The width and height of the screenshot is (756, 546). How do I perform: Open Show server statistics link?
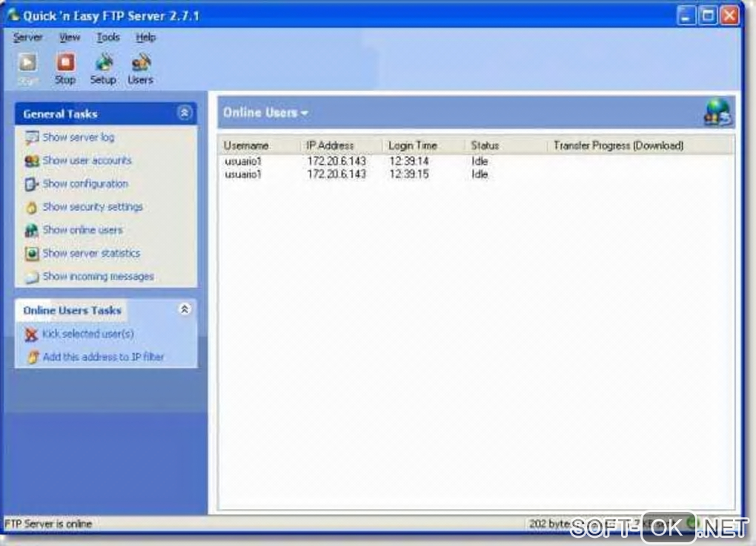(x=91, y=254)
